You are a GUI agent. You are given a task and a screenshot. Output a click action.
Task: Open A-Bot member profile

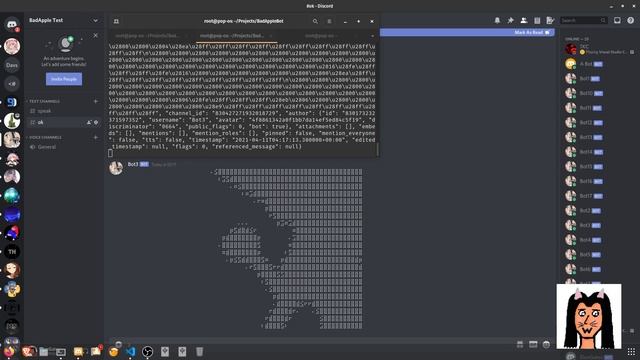pyautogui.click(x=598, y=64)
